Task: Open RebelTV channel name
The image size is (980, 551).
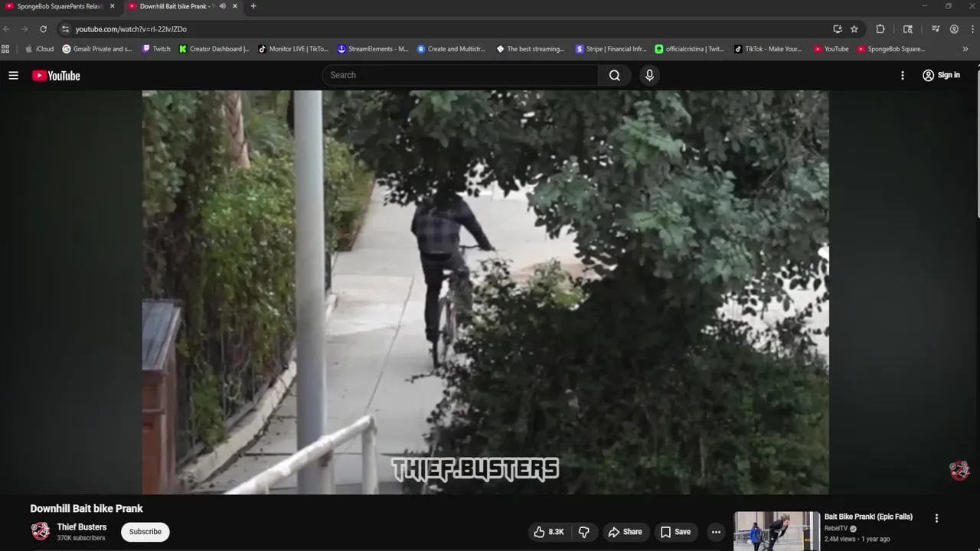Action: (836, 528)
